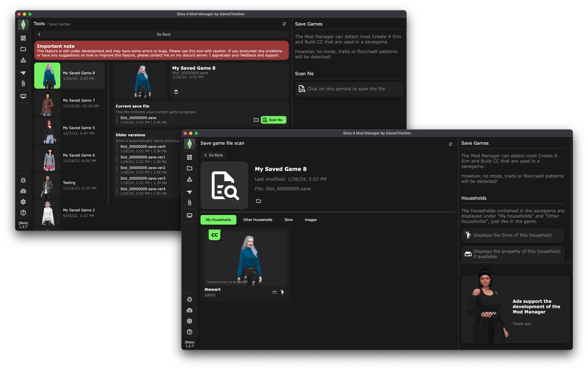Image resolution: width=588 pixels, height=370 pixels.
Task: Open toolbox icon in front window sidebar
Action: [190, 310]
